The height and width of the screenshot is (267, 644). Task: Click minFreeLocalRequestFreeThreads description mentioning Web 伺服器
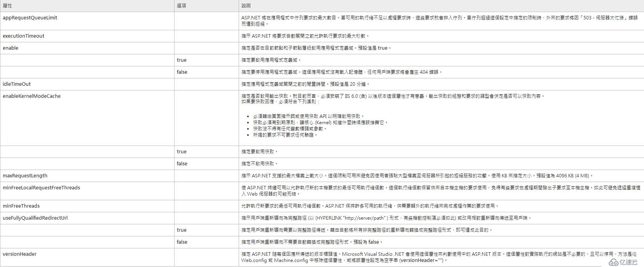point(441,191)
